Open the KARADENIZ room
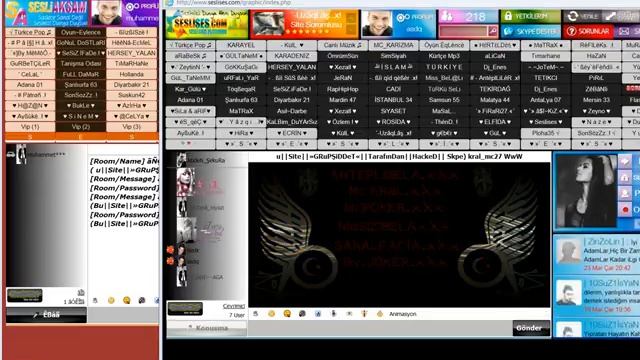Screen dimensions: 640x360 [x=291, y=56]
